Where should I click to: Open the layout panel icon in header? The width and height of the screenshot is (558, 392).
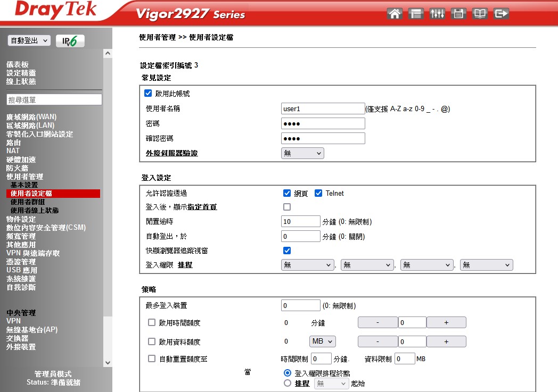[x=416, y=14]
